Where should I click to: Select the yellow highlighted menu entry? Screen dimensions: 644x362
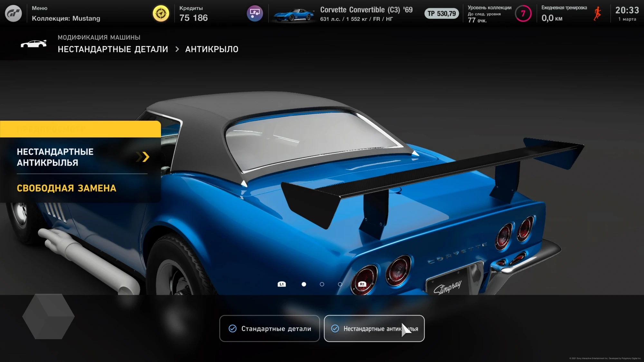[80, 129]
